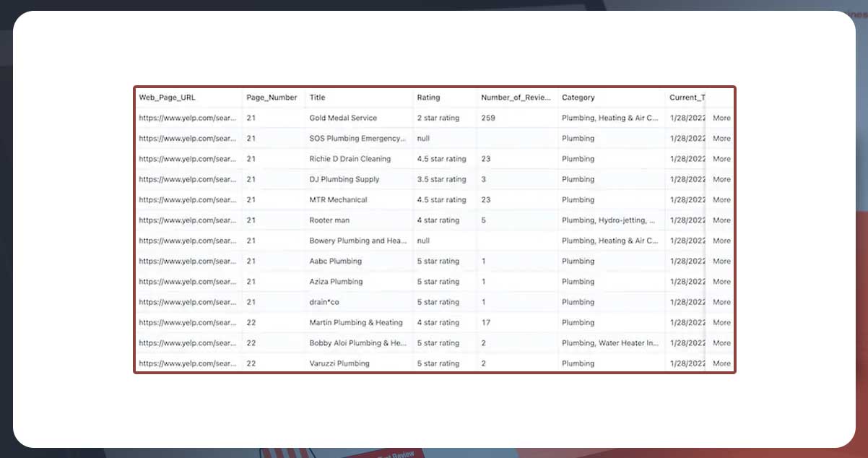Click the Web_Page_URL column header
The image size is (868, 458).
click(x=167, y=98)
